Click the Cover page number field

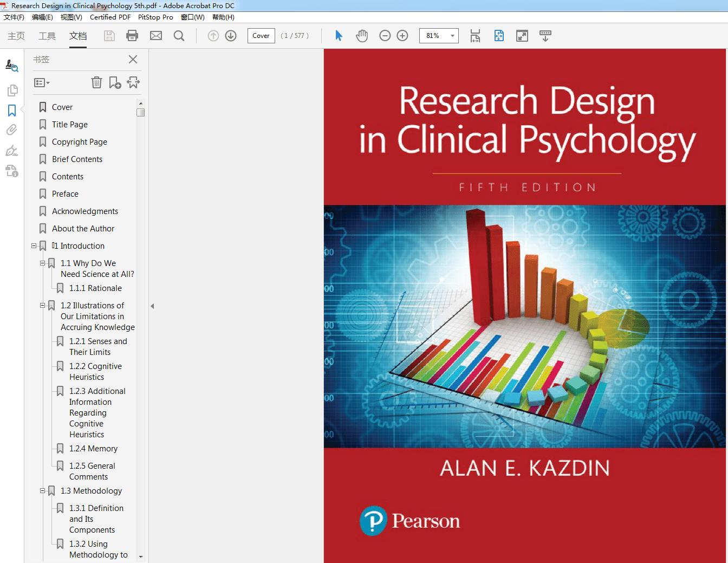(261, 36)
